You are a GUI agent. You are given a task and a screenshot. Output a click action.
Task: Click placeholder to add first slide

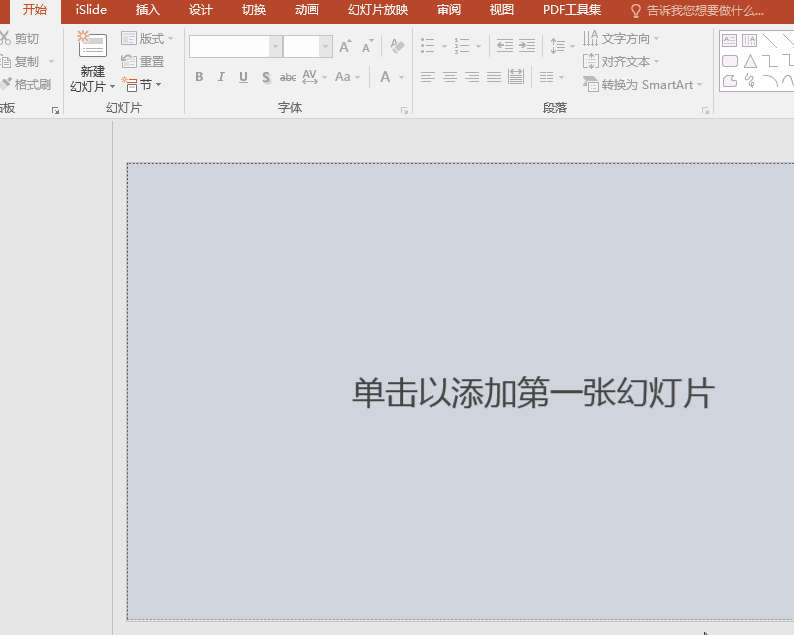[533, 393]
